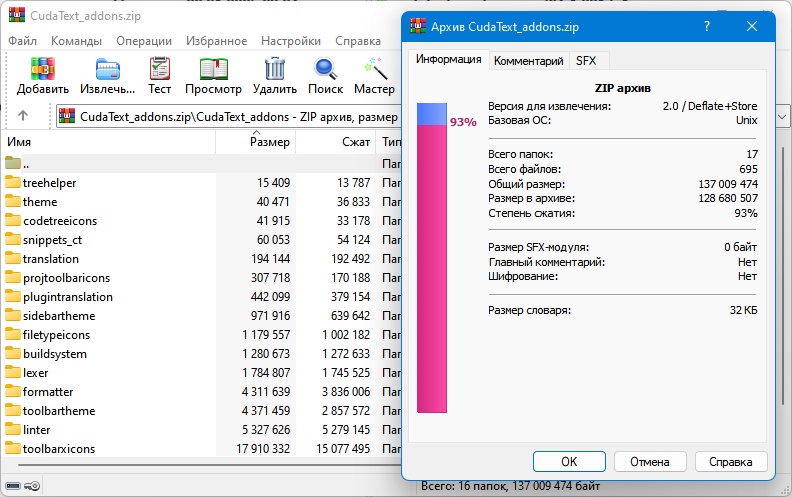The image size is (792, 497).
Task: Open the Команды menu
Action: coord(76,41)
